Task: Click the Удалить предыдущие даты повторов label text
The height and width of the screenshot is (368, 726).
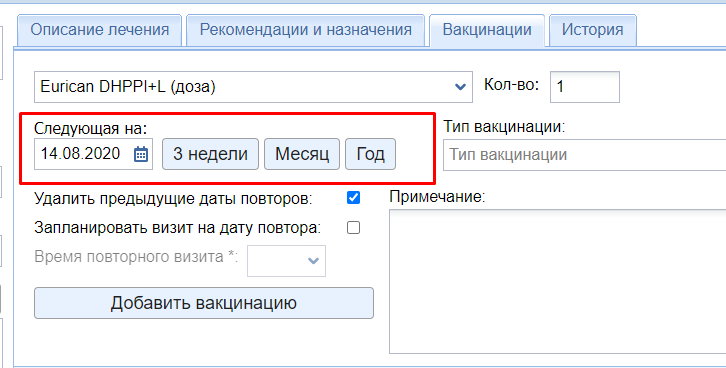Action: (x=173, y=199)
